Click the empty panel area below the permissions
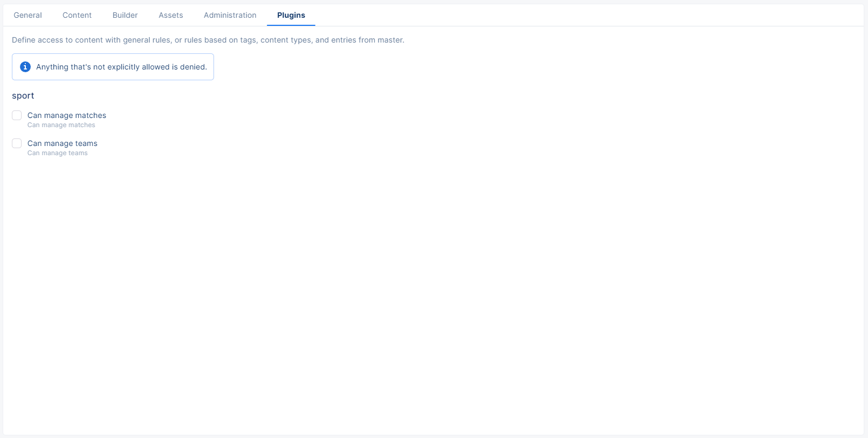This screenshot has height=438, width=868. (x=431, y=296)
